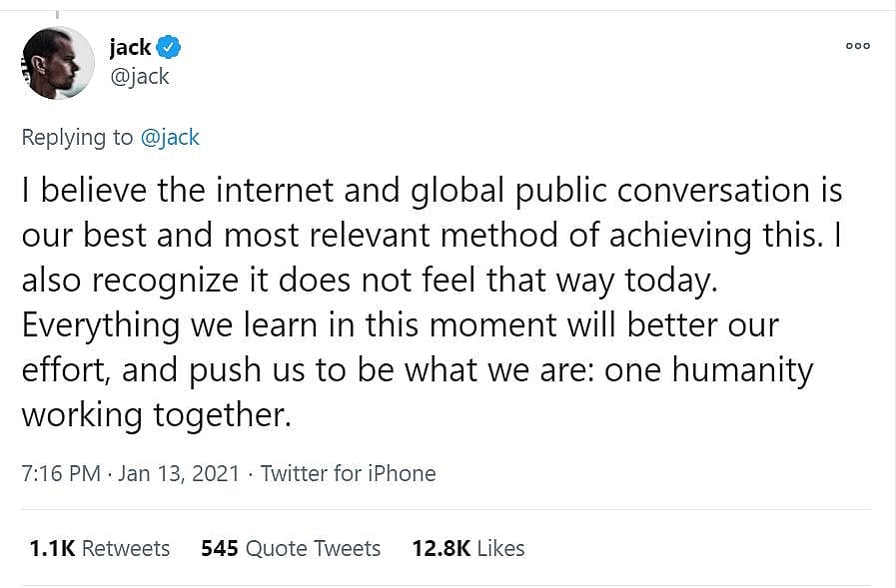
Task: Click the Twitter for iPhone source label
Action: click(348, 473)
